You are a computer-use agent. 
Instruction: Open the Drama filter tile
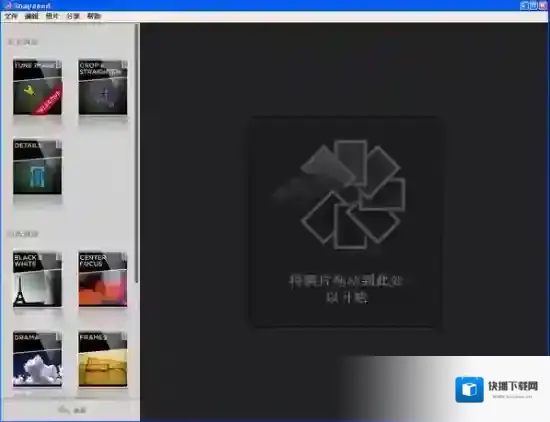point(38,359)
